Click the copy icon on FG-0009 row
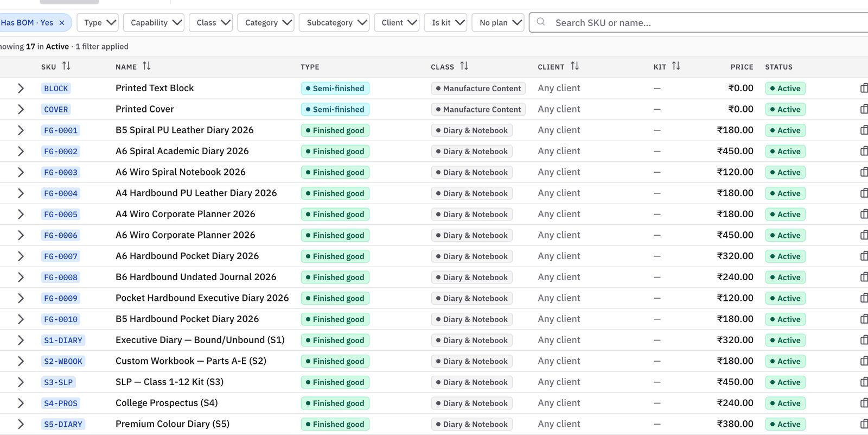 pos(864,298)
